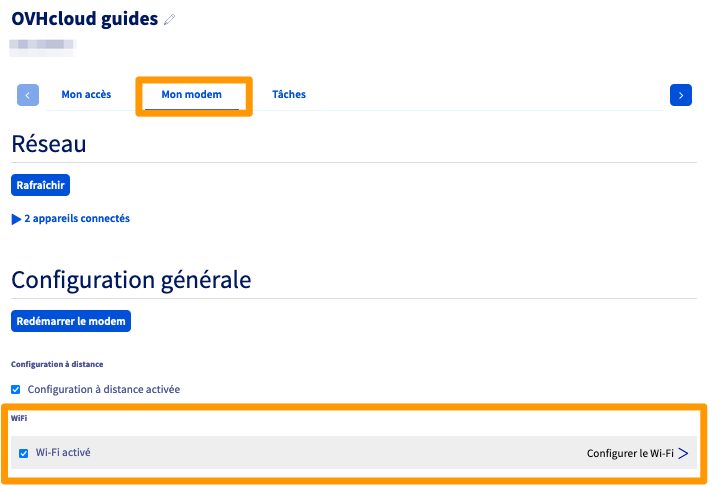Viewport: 728px width, 486px height.
Task: Click the pencil edit icon beside OVHcloud guides
Action: [169, 20]
